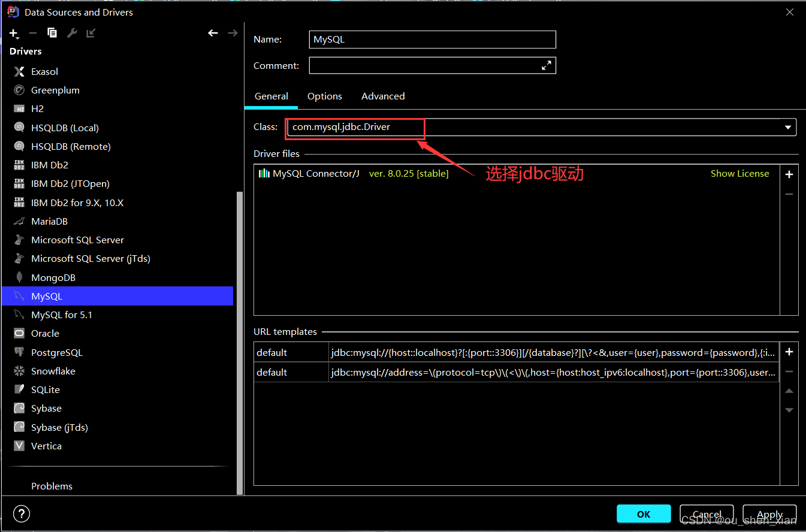Go forward with the right arrow
The width and height of the screenshot is (806, 532).
[233, 33]
